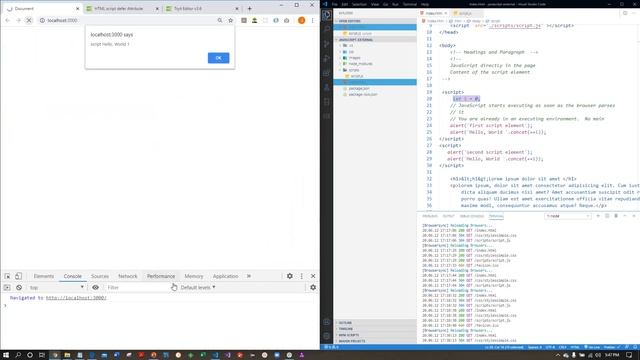The height and width of the screenshot is (360, 640).
Task: Open the Search view in VS Code activity bar
Action: pos(327,29)
